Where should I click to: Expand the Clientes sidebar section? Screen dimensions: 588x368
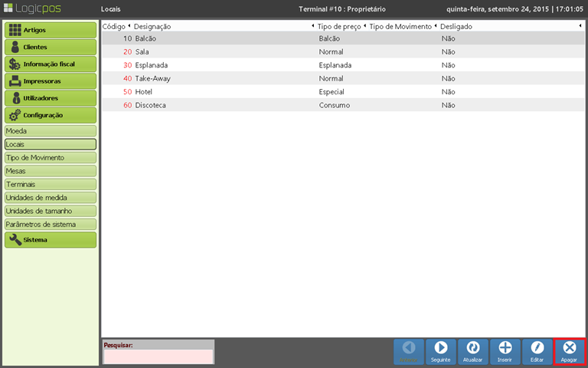coord(51,47)
